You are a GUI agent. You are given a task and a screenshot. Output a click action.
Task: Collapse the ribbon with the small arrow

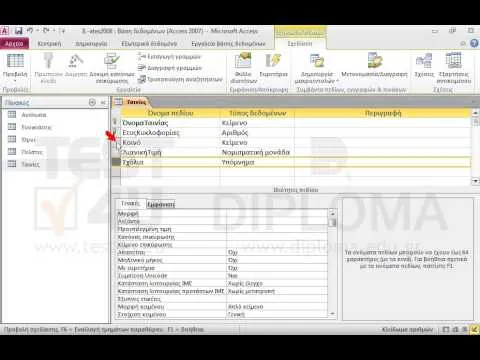pyautogui.click(x=463, y=44)
